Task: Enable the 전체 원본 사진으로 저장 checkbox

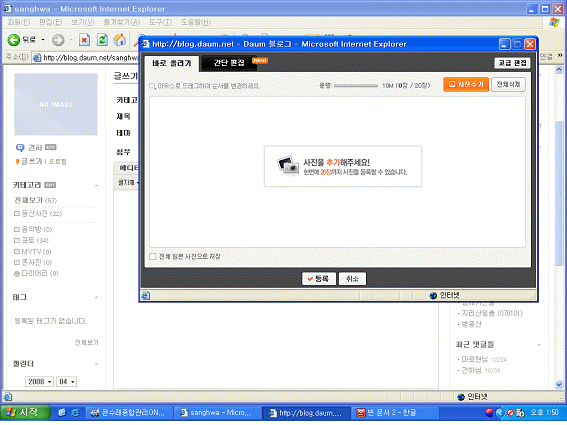Action: (x=153, y=256)
